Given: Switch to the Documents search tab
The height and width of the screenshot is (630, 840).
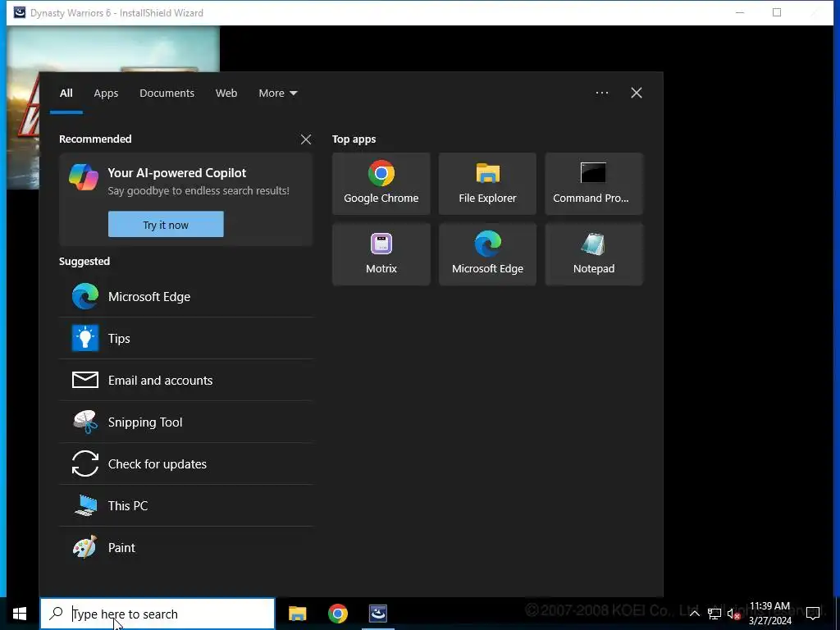Looking at the screenshot, I should click(x=167, y=93).
